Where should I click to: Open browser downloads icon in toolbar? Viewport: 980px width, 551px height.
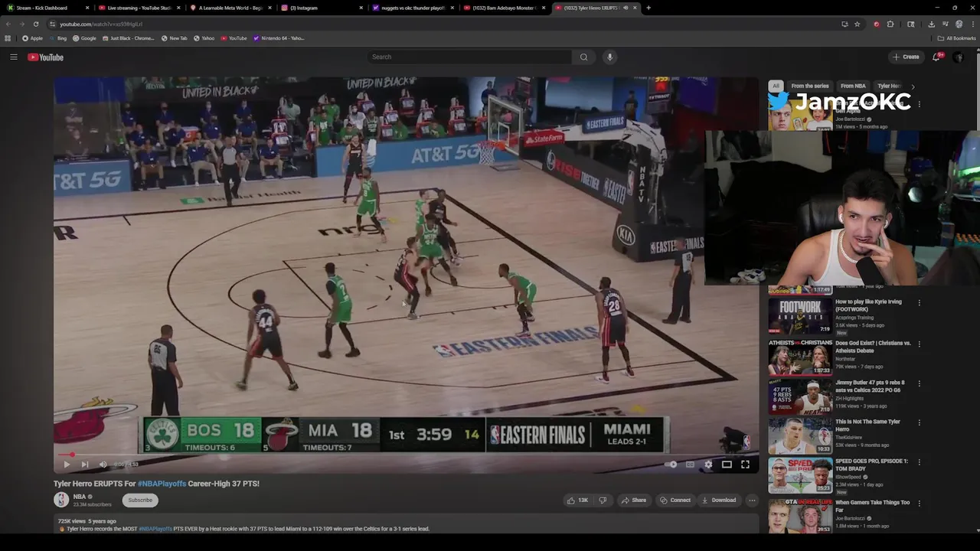point(931,24)
